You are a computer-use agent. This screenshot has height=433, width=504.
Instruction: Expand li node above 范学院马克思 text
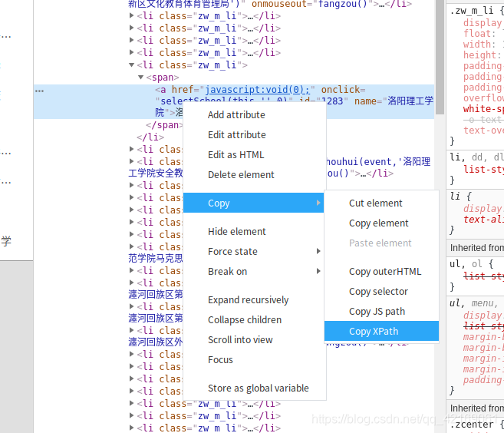[x=131, y=246]
